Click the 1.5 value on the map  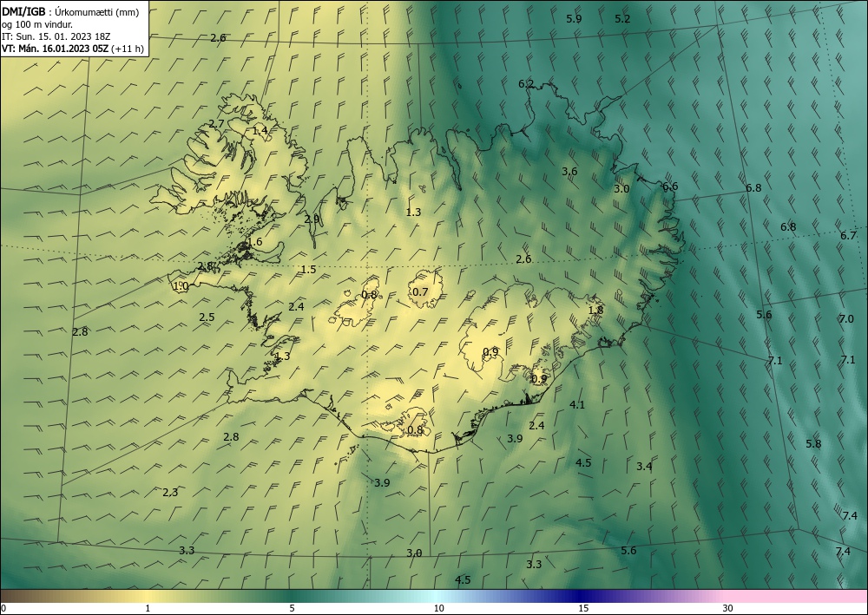(308, 270)
